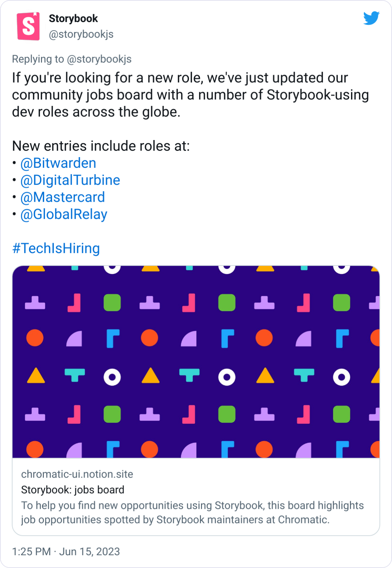Screen dimensions: 392x568
Task: Click the Storybook profile avatar icon
Action: [28, 26]
